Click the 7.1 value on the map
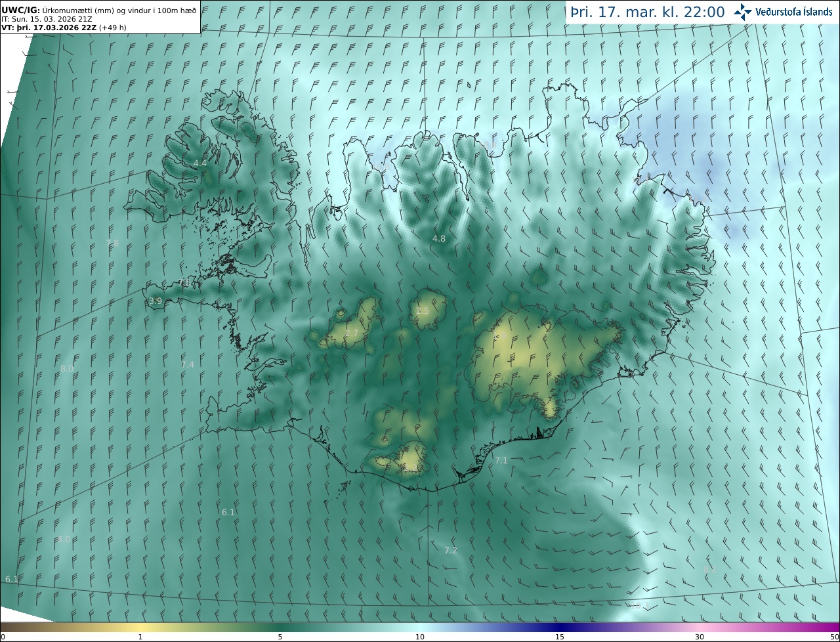Viewport: 840px width, 642px height. point(501,461)
